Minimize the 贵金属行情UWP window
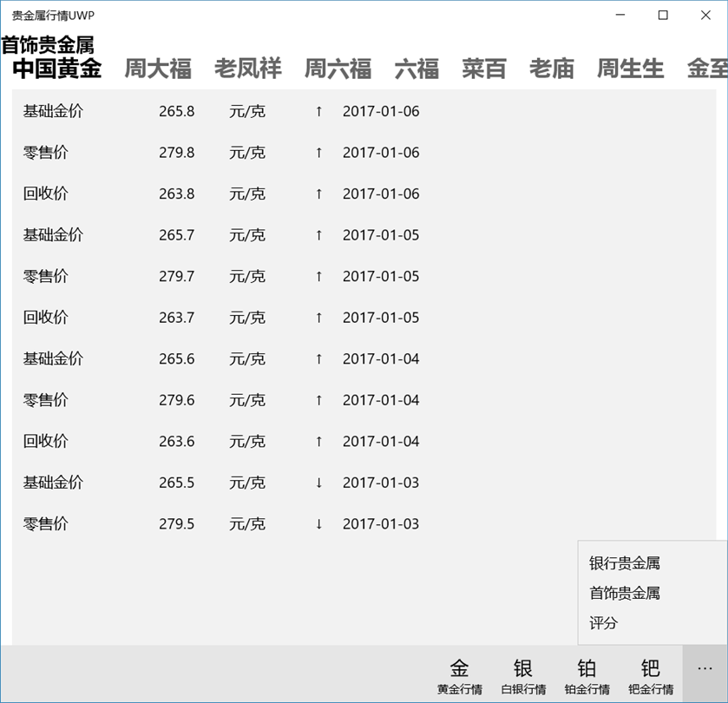Image resolution: width=728 pixels, height=703 pixels. tap(620, 15)
